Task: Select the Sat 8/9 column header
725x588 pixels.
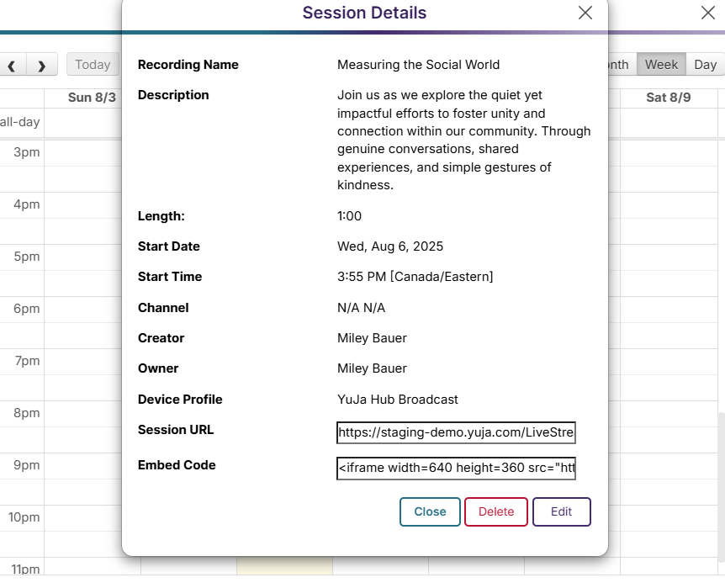Action: pos(668,98)
